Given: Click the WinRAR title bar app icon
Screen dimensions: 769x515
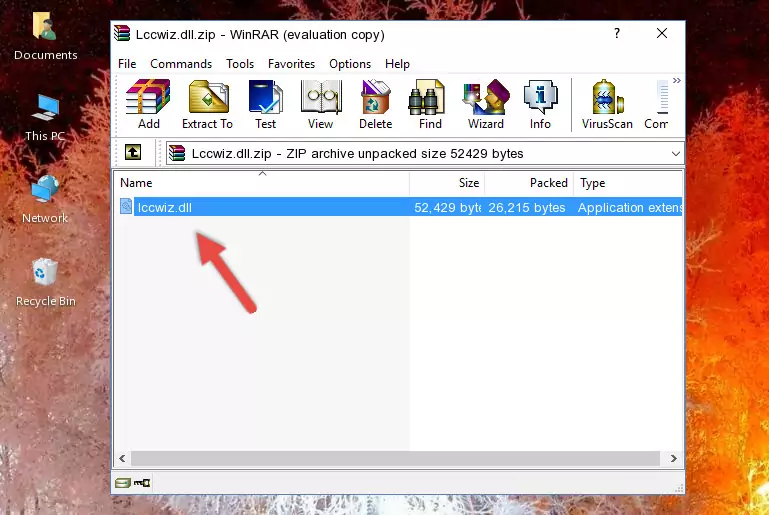Looking at the screenshot, I should pos(122,33).
